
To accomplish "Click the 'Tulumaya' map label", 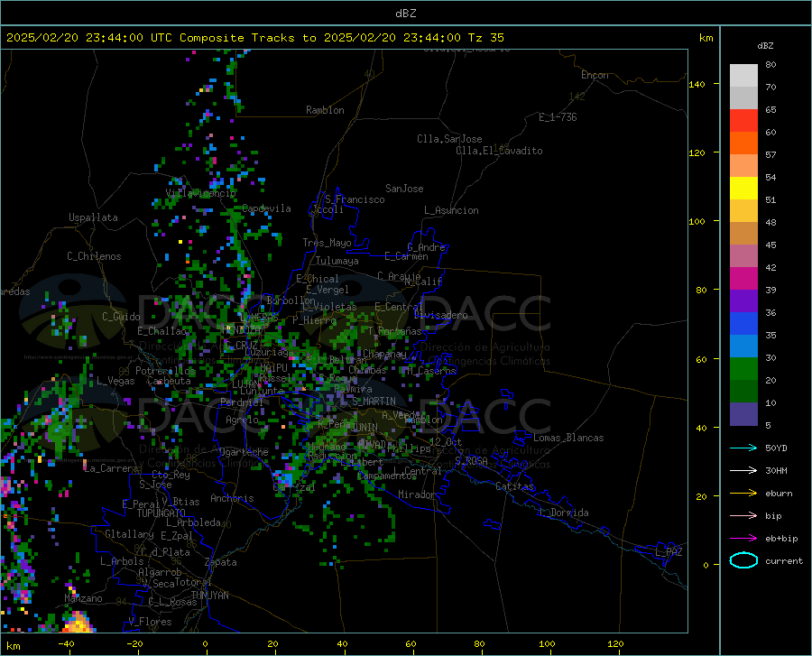I will click(337, 261).
